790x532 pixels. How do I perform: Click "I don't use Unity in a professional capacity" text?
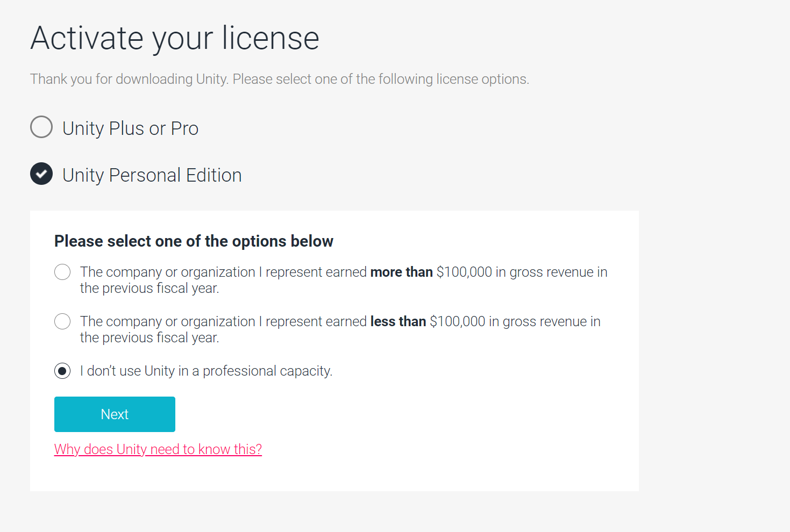pyautogui.click(x=206, y=371)
